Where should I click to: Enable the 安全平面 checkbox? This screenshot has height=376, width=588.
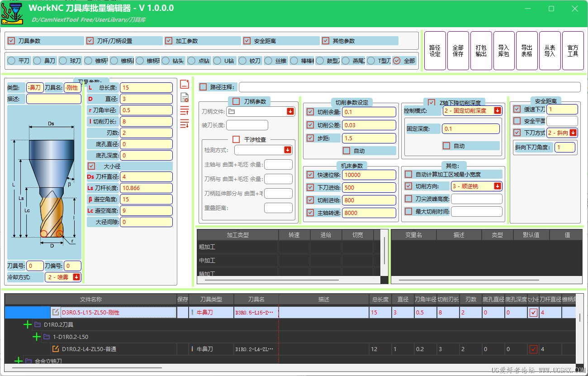pos(517,121)
